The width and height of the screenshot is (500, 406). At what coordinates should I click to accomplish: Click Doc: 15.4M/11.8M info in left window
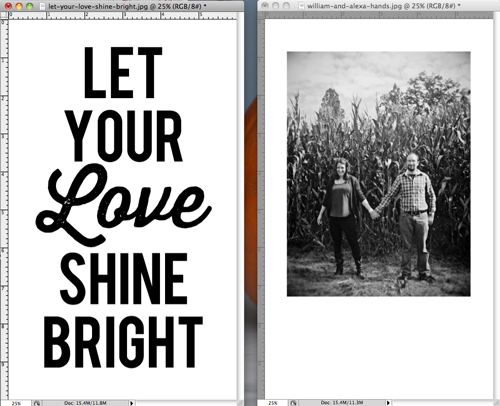pyautogui.click(x=85, y=403)
